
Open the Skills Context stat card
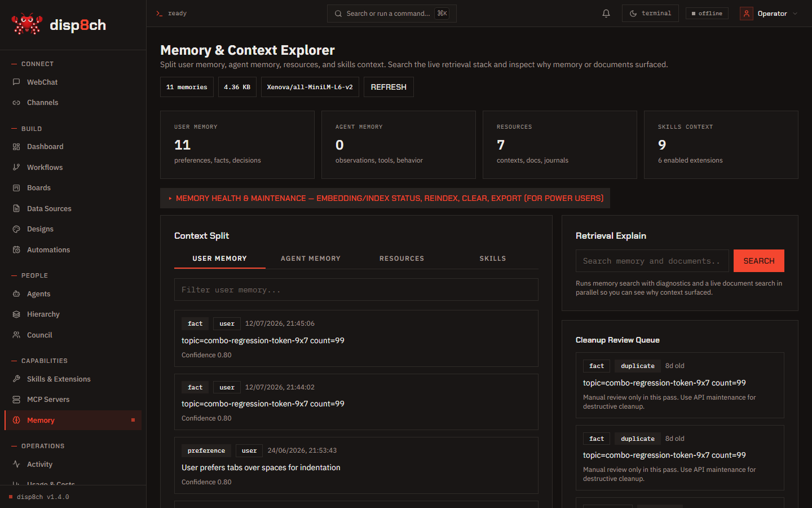(x=721, y=145)
